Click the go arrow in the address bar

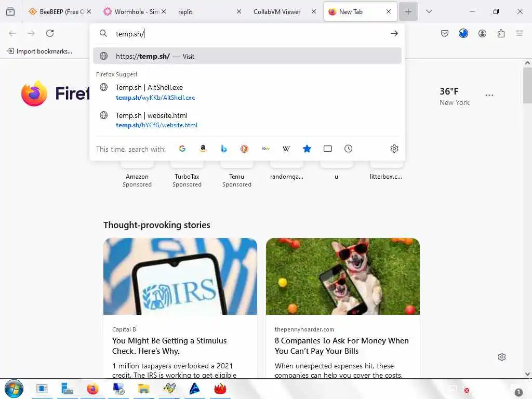(394, 33)
